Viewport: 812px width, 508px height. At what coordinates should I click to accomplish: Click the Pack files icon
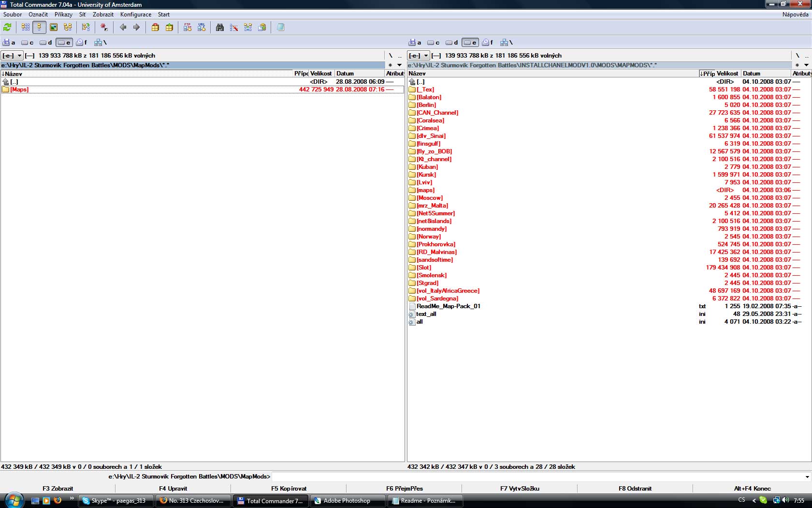click(155, 28)
